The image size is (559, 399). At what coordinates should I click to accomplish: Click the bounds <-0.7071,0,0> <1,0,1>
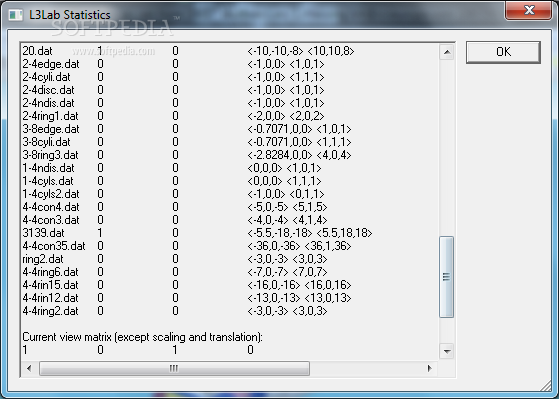point(299,129)
